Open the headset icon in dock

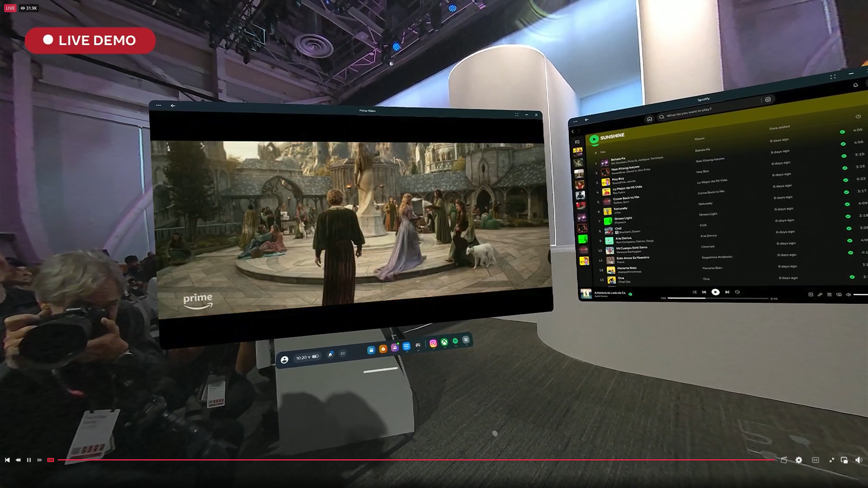pyautogui.click(x=343, y=353)
